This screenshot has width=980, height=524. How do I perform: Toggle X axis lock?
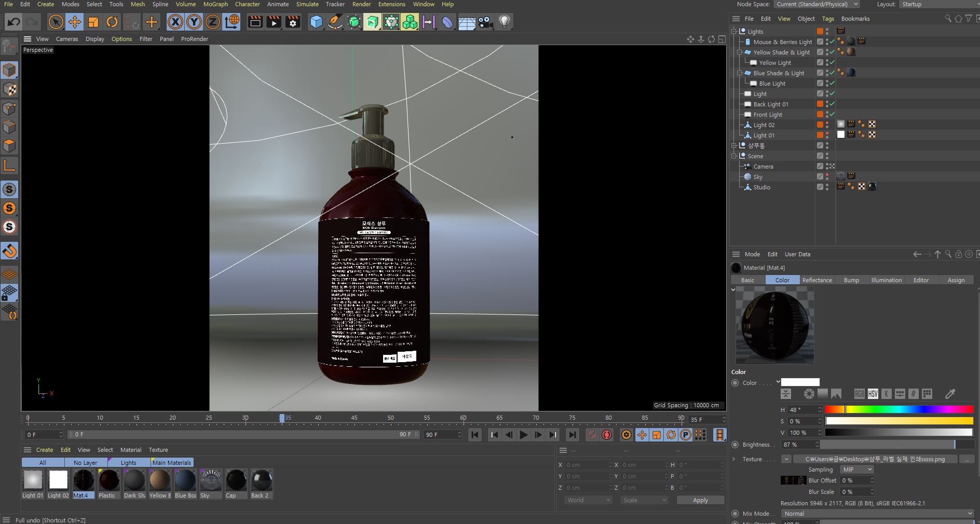(175, 22)
